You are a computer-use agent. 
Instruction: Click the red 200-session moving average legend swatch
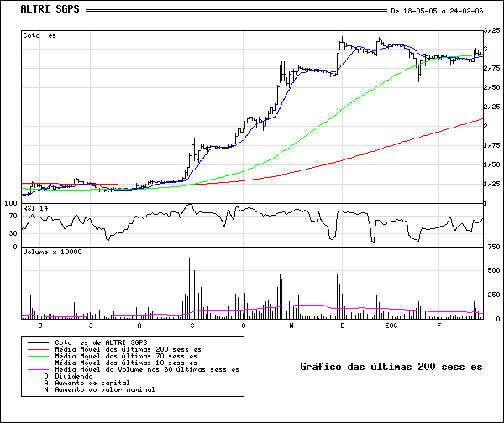coord(38,349)
